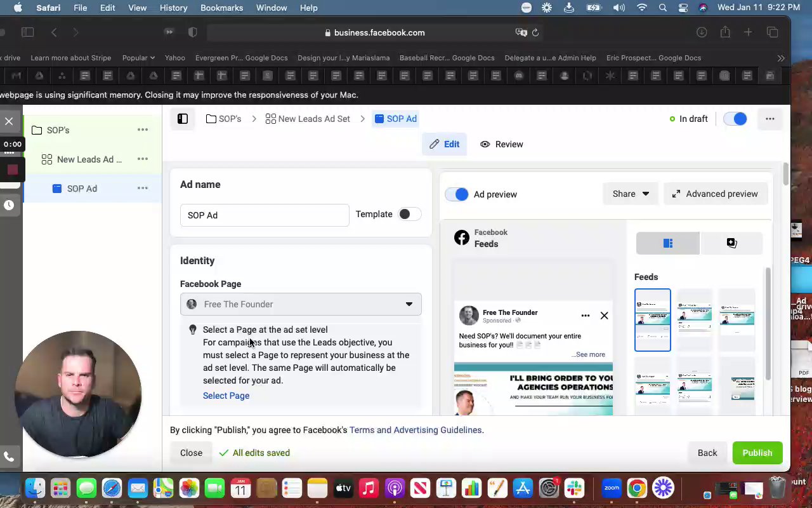812x508 pixels.
Task: Open Learn more about Stripe bookmark
Action: (x=71, y=58)
